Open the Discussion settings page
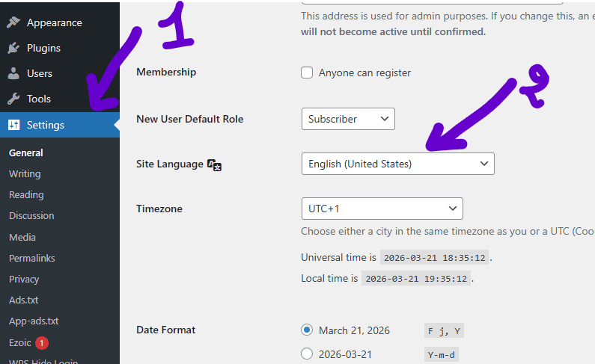This screenshot has width=595, height=364. (x=31, y=215)
